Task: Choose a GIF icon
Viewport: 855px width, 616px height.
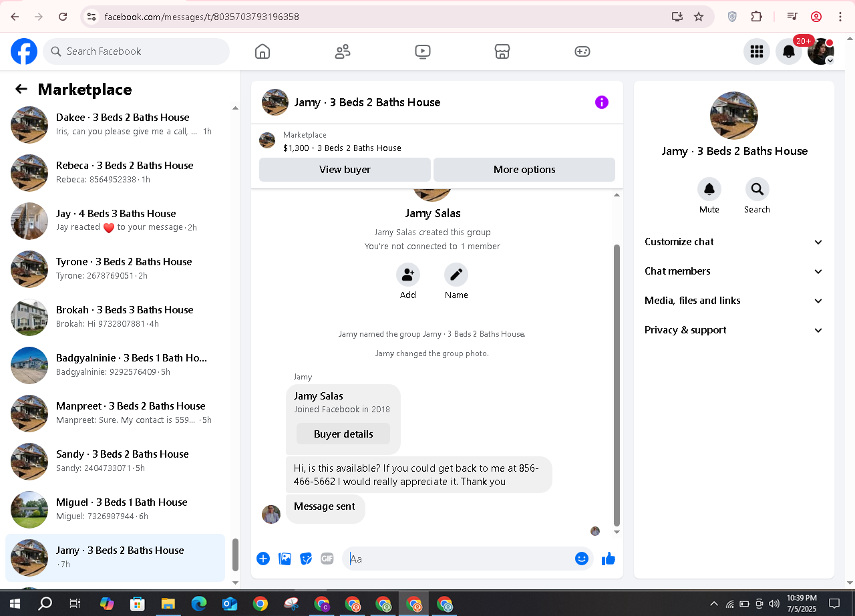Action: click(x=327, y=559)
